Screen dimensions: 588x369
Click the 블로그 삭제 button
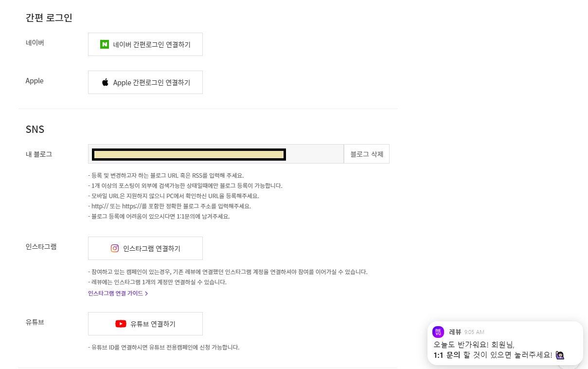366,154
